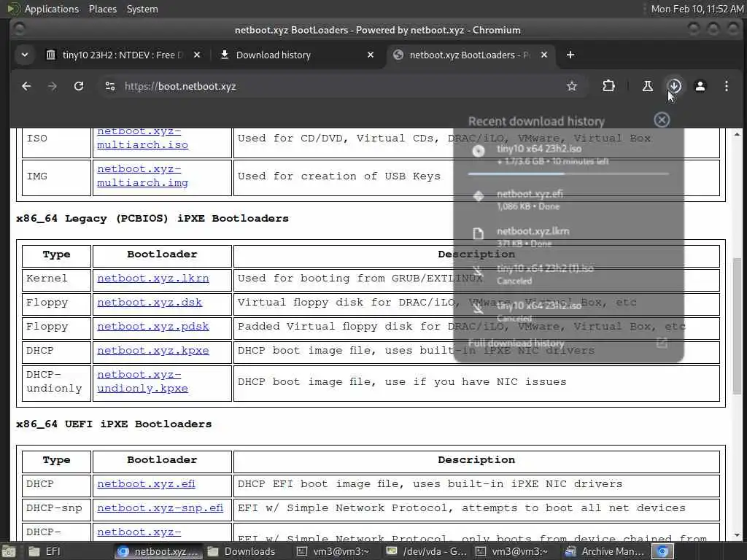Download netboot.xyz-multiarch.iso
Viewport: 747px width, 560px height.
point(142,138)
